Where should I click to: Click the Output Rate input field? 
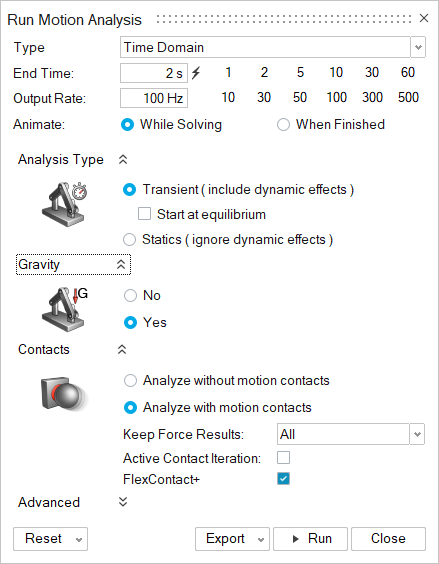click(154, 98)
